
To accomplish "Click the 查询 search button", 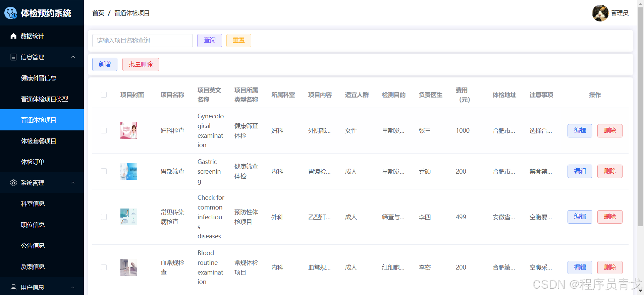I will tap(210, 41).
